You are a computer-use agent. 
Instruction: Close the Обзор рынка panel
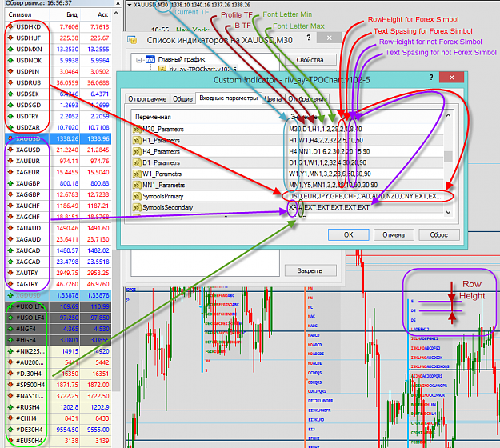(x=118, y=3)
